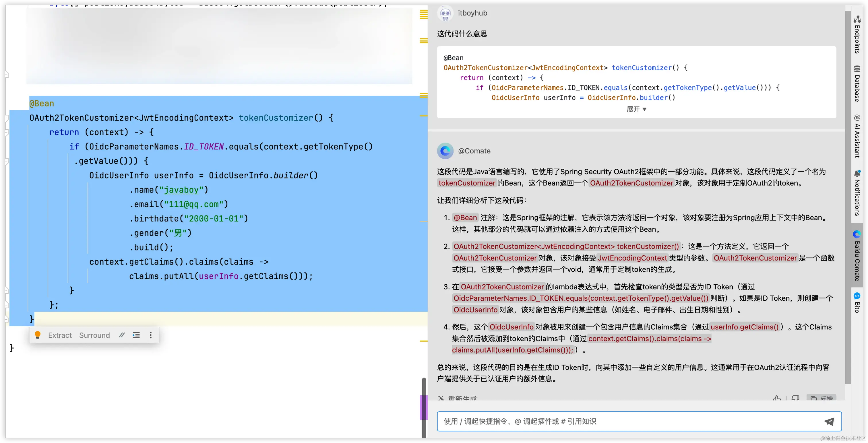Click the thumbs-down on Comate's answer
The image size is (868, 443).
tap(795, 399)
